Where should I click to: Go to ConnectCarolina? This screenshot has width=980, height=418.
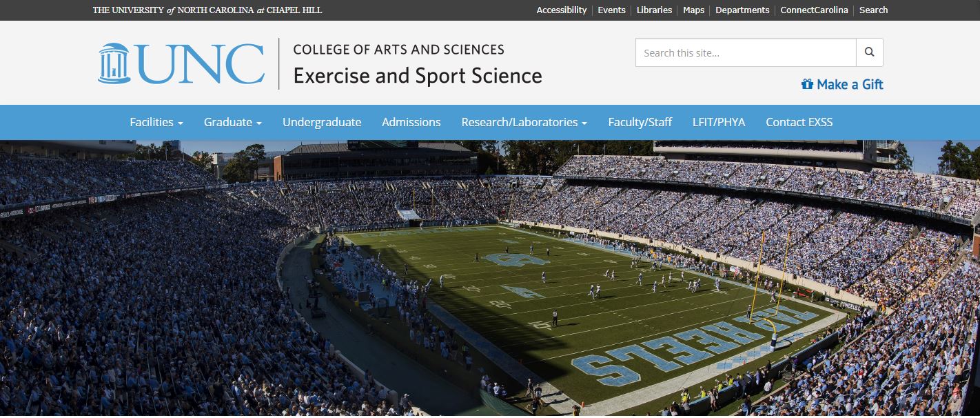pos(814,10)
